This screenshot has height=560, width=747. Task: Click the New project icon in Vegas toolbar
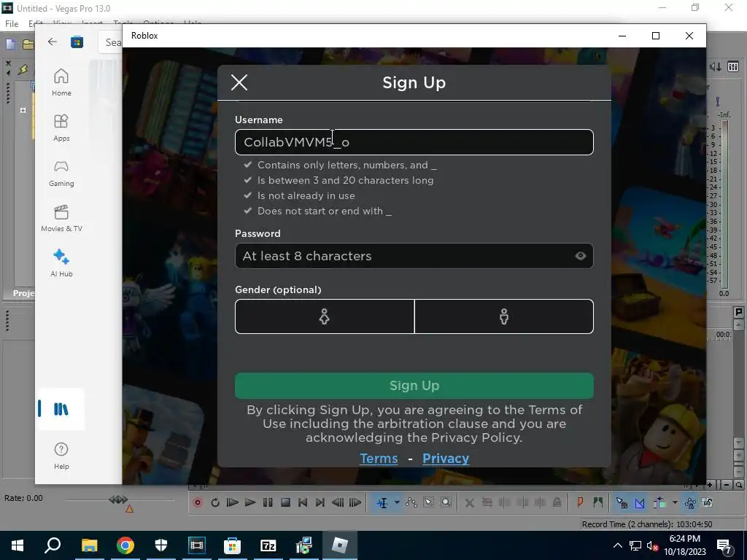tap(10, 44)
